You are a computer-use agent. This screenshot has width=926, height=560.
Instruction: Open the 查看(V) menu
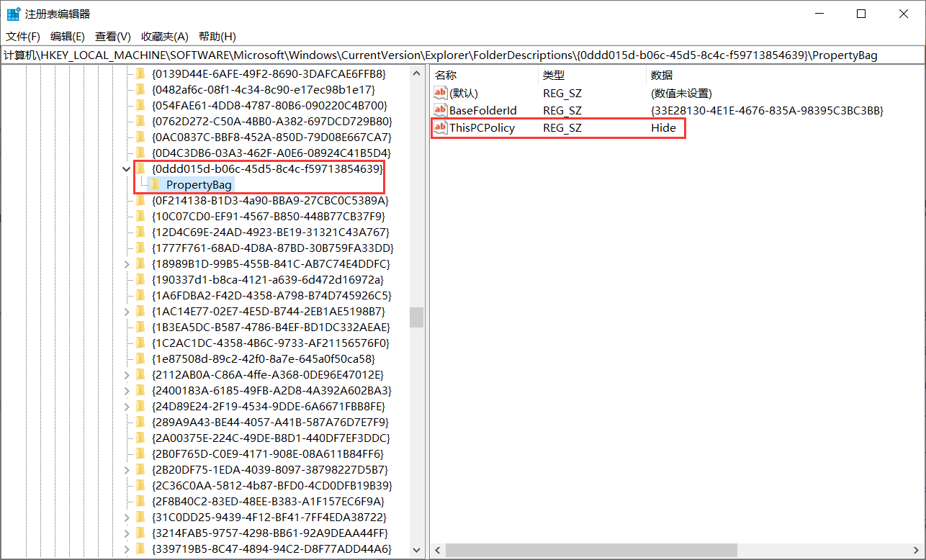point(113,37)
